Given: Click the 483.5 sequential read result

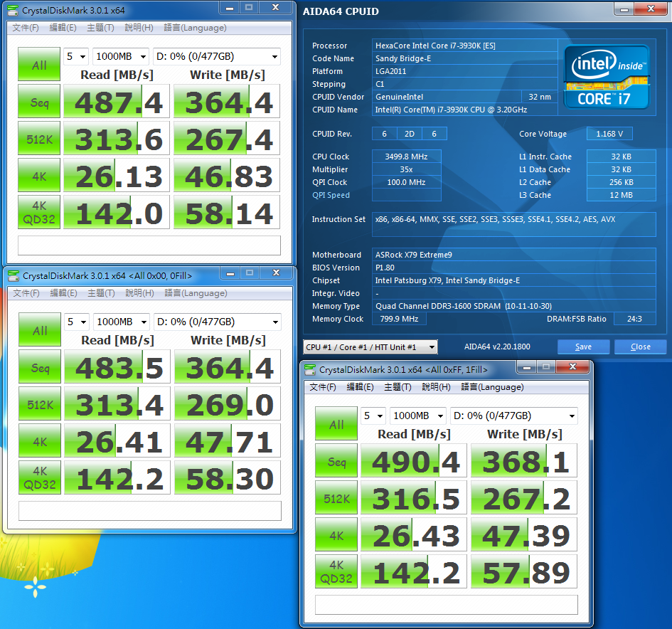Looking at the screenshot, I should tap(117, 366).
